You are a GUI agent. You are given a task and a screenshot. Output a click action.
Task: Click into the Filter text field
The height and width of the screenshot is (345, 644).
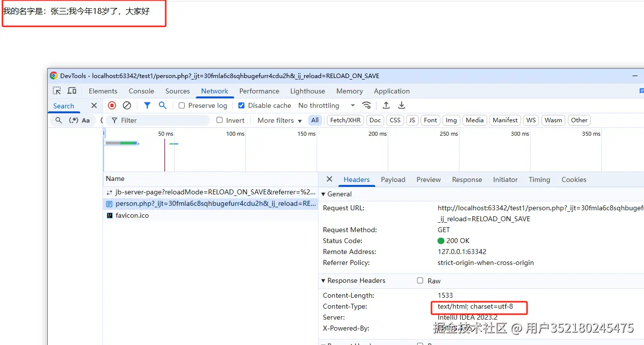(158, 120)
